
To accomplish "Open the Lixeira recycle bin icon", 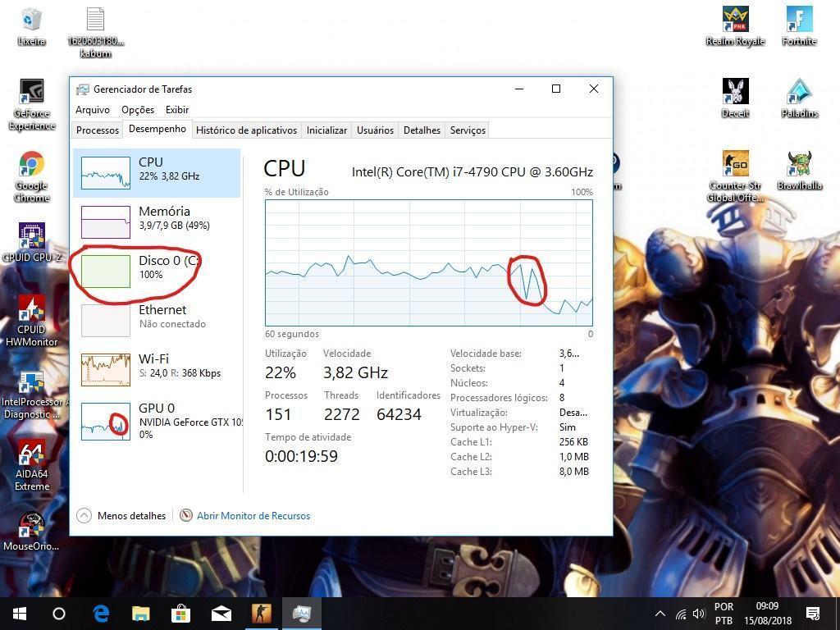I will [x=31, y=26].
